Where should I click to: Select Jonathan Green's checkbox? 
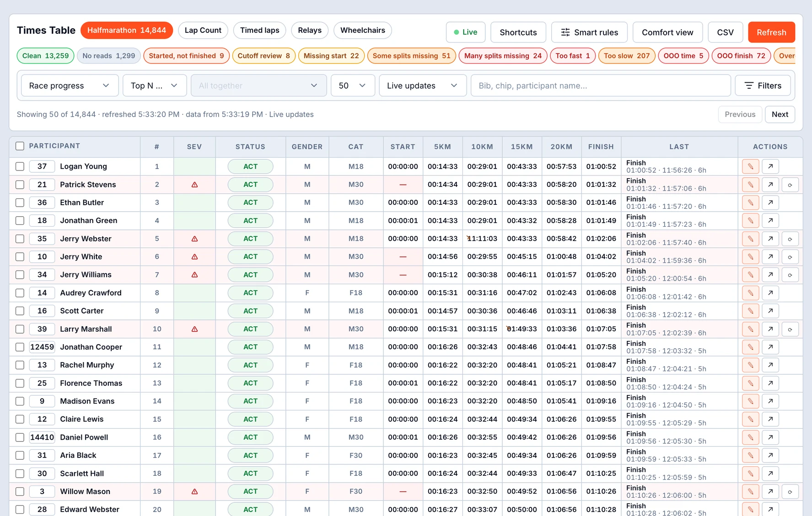coord(20,221)
